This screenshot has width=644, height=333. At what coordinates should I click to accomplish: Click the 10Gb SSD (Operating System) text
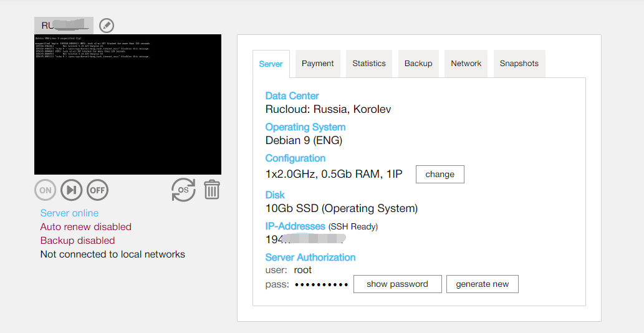(342, 208)
